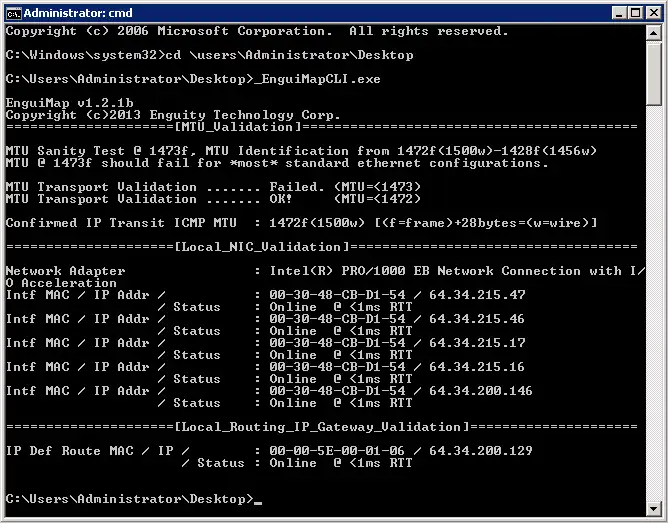Click the [Local_NIC_Validation] section header

click(261, 247)
